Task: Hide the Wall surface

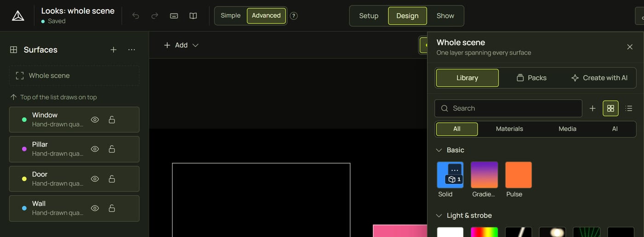Action: 95,208
